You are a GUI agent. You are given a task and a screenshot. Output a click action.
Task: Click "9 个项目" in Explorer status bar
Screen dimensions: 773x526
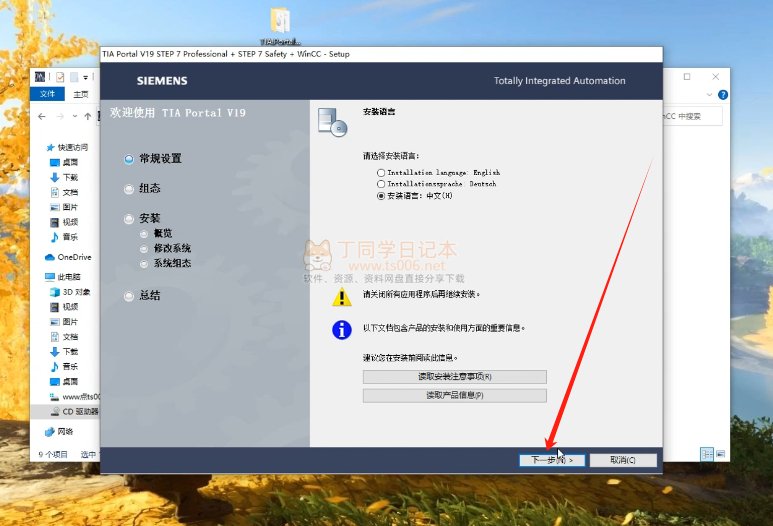tap(53, 455)
